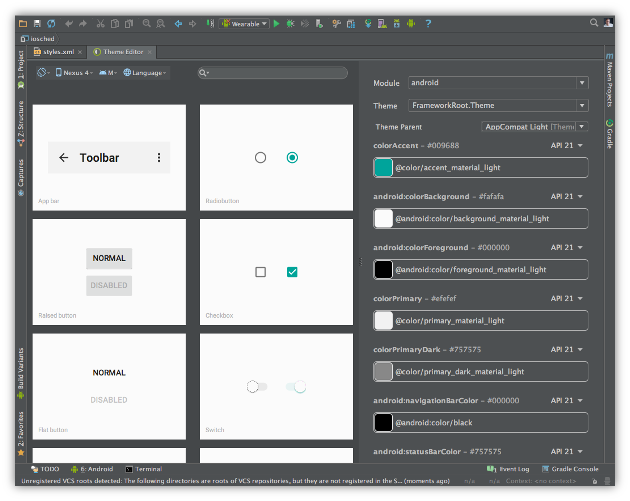Open the Terminal tool window tab
630x501 pixels.
143,468
